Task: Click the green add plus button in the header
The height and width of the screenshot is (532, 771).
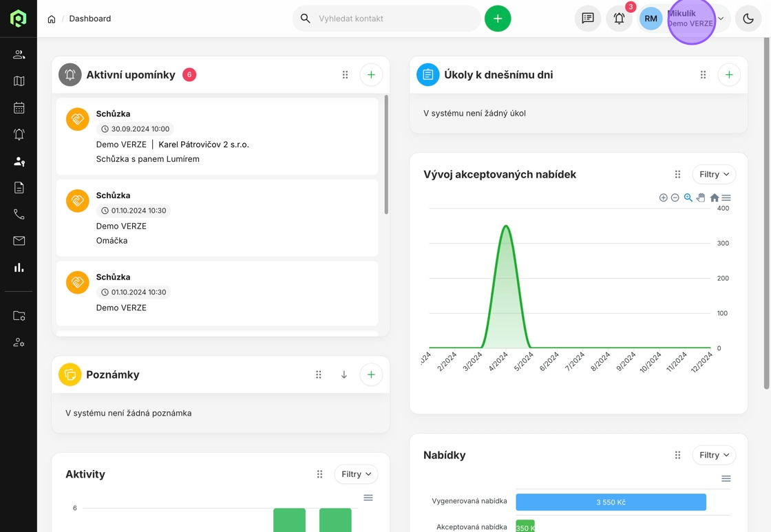Action: tap(498, 19)
